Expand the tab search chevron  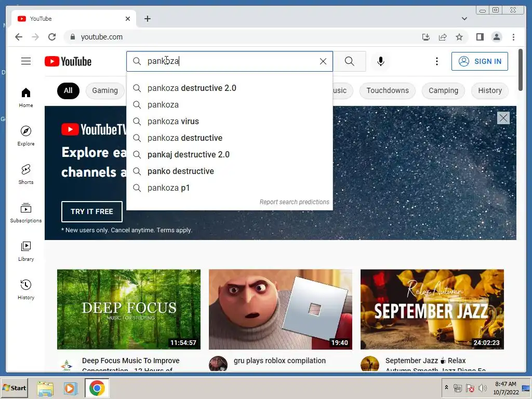pos(464,19)
